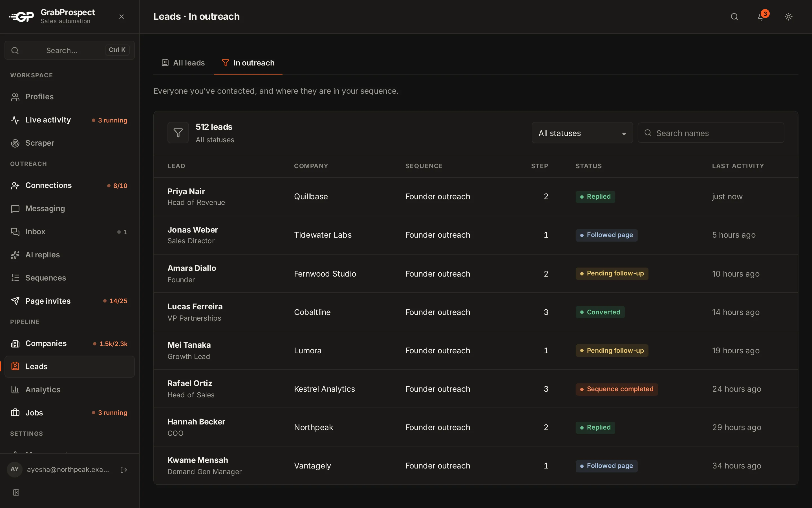Click the filter funnel icon beside 512 leads
The width and height of the screenshot is (812, 508).
click(178, 133)
